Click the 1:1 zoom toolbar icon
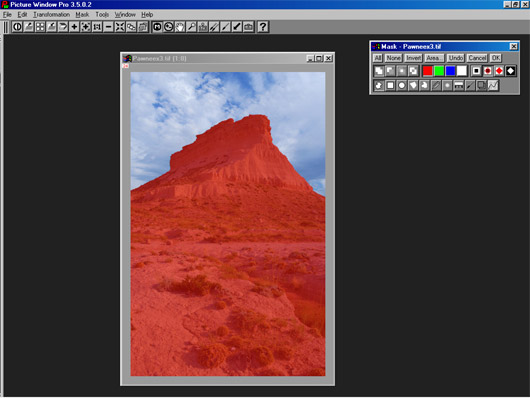This screenshot has height=398, width=530. click(x=97, y=27)
